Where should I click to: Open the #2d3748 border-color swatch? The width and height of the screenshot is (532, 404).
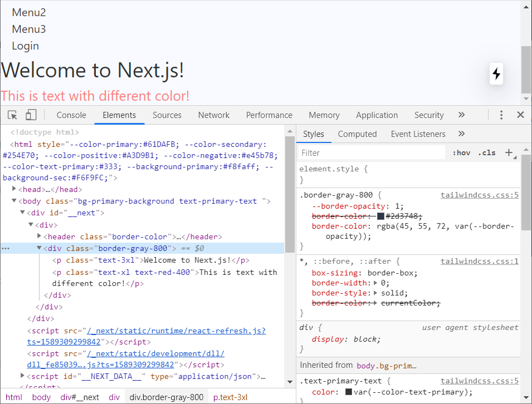pos(381,216)
